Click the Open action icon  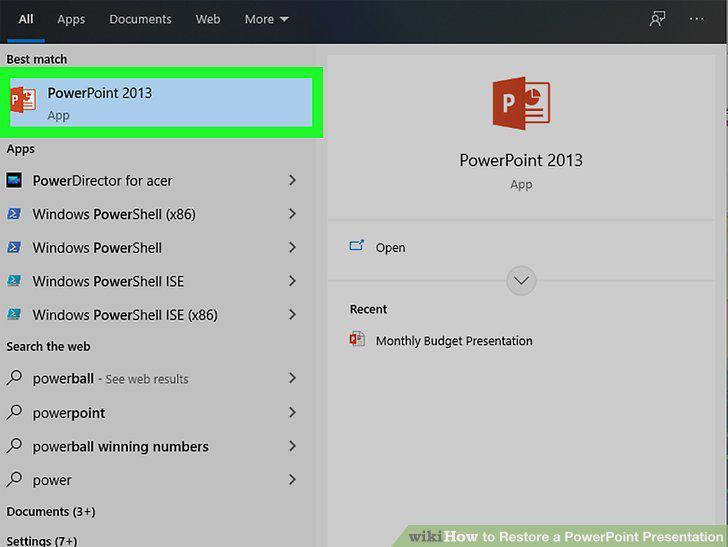coord(357,246)
